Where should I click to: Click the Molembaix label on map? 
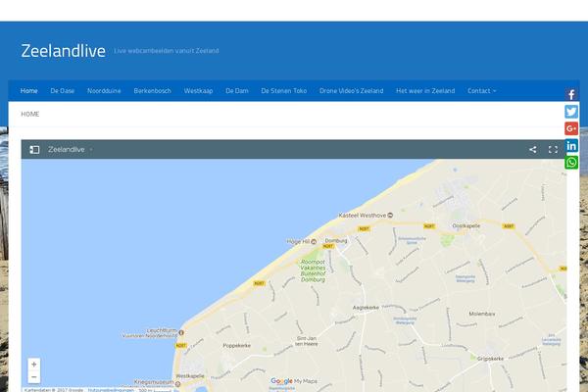coord(482,314)
